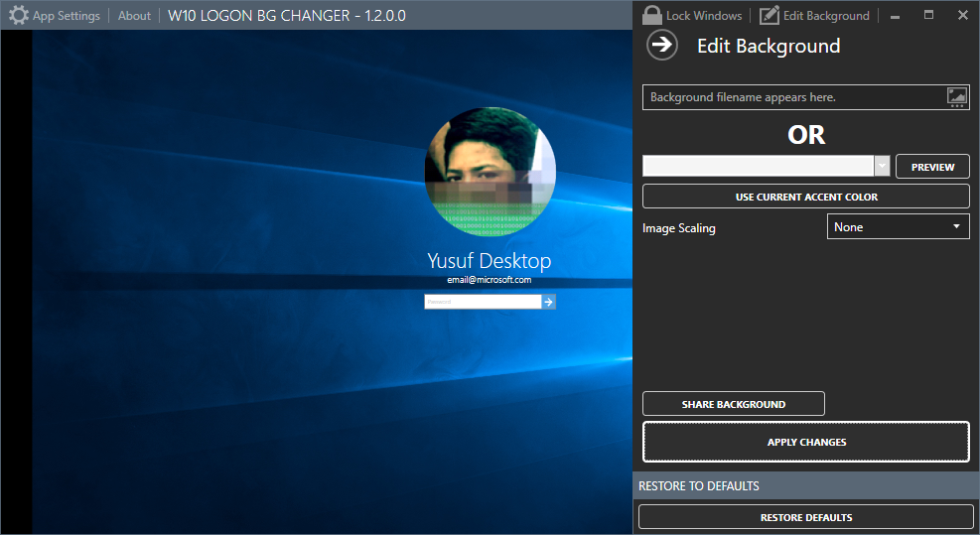Click the RESTORE TO DEFAULTS header

pos(699,485)
